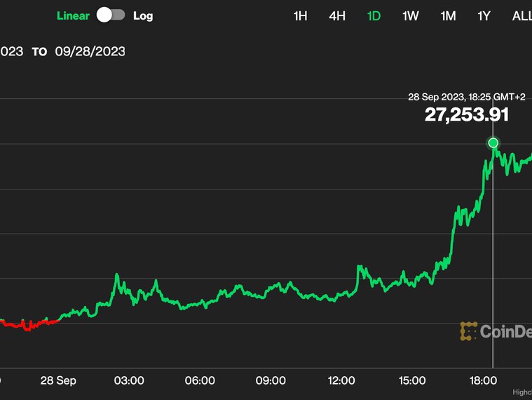Switch chart to Log scale label
Screen dimensions: 532x400
click(142, 15)
